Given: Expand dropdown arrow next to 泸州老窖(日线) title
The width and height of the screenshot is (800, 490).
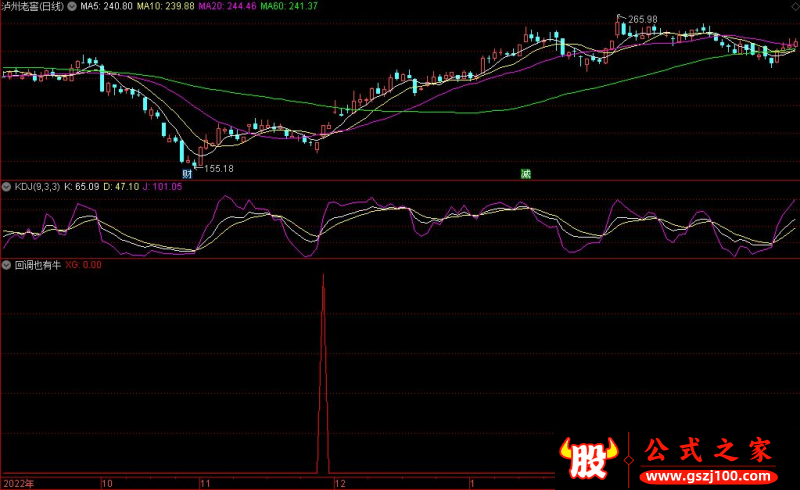Looking at the screenshot, I should pyautogui.click(x=71, y=6).
